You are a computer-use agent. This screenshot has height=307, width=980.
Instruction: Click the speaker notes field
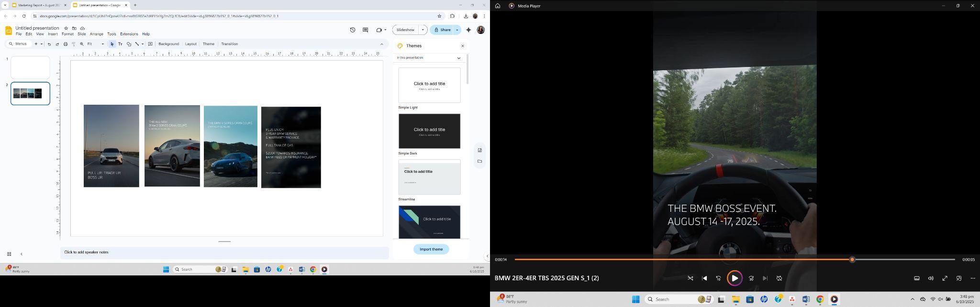coord(224,252)
